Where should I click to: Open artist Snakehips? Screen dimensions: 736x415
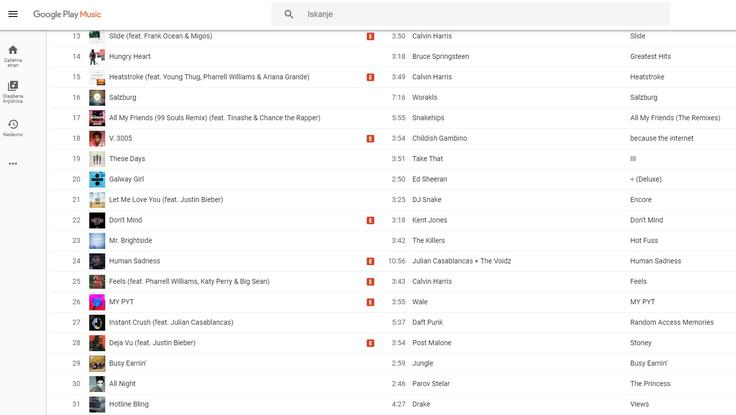[x=428, y=118]
